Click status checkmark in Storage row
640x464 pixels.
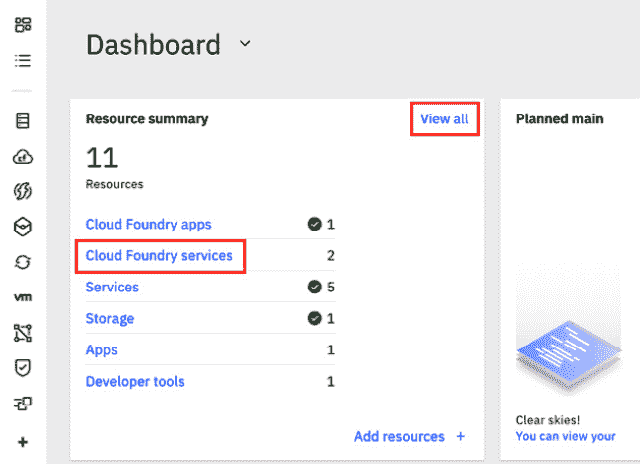pyautogui.click(x=314, y=318)
